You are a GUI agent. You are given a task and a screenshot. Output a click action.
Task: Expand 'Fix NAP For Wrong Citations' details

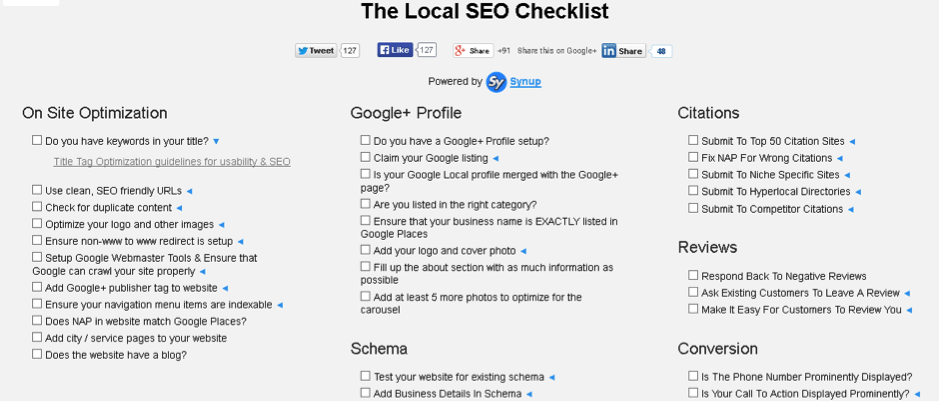[840, 158]
